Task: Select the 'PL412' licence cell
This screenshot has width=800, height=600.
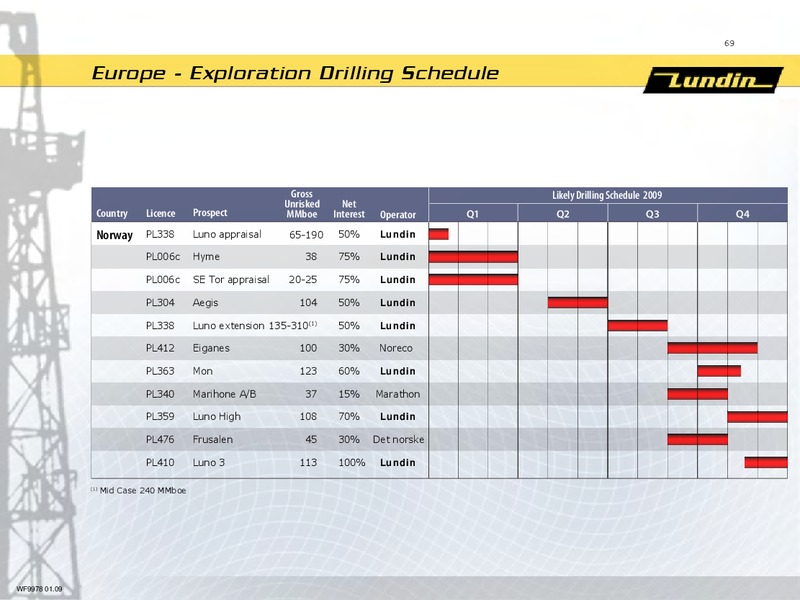Action: 160,348
